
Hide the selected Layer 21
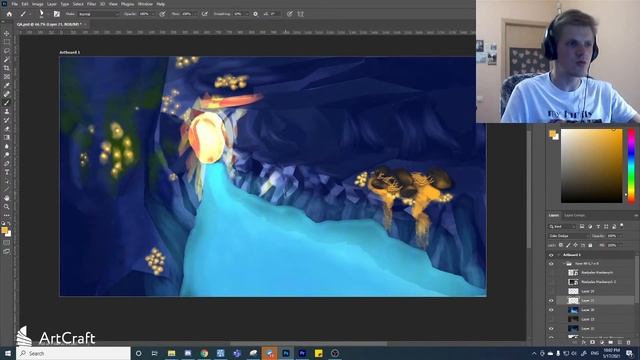[551, 300]
